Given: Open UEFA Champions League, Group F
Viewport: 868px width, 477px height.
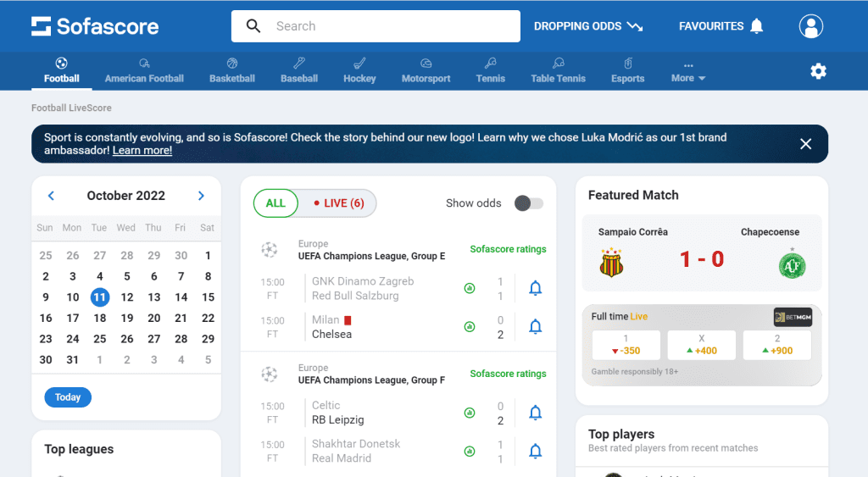Looking at the screenshot, I should (x=371, y=380).
